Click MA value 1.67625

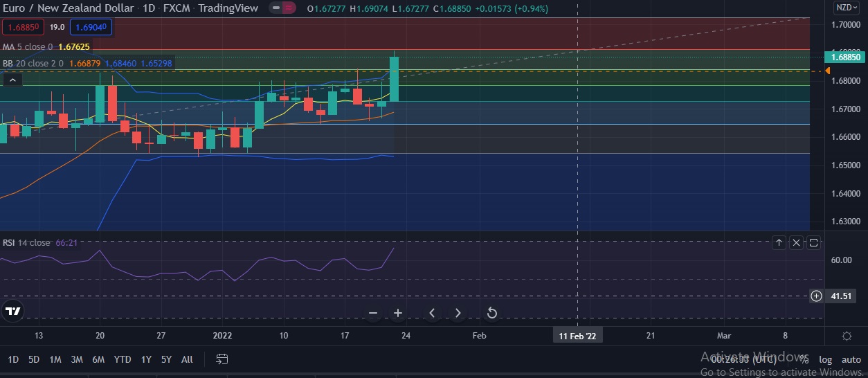click(74, 47)
